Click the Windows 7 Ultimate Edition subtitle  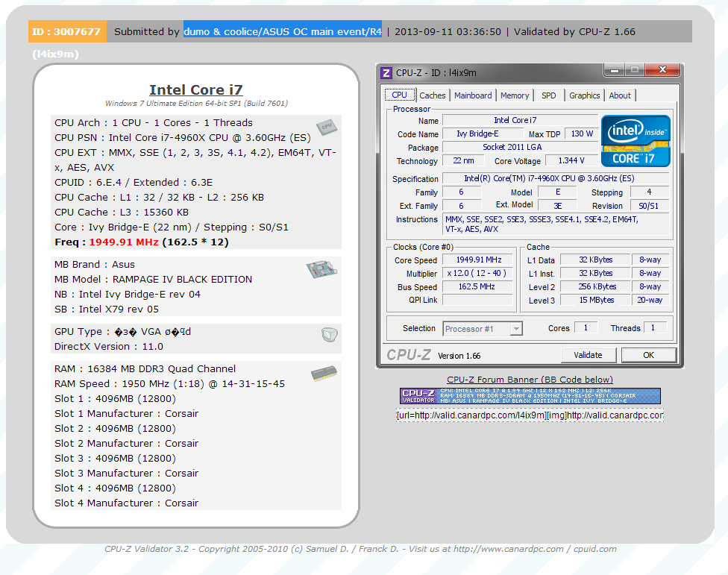pyautogui.click(x=196, y=104)
